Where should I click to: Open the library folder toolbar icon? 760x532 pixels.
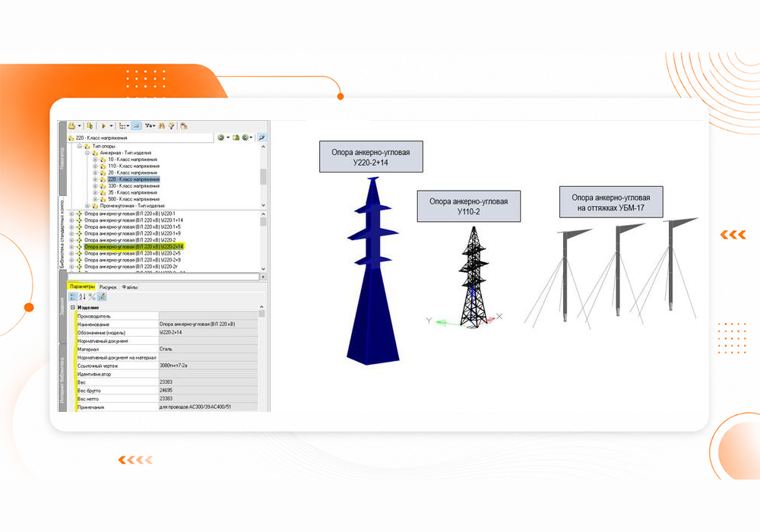click(71, 126)
